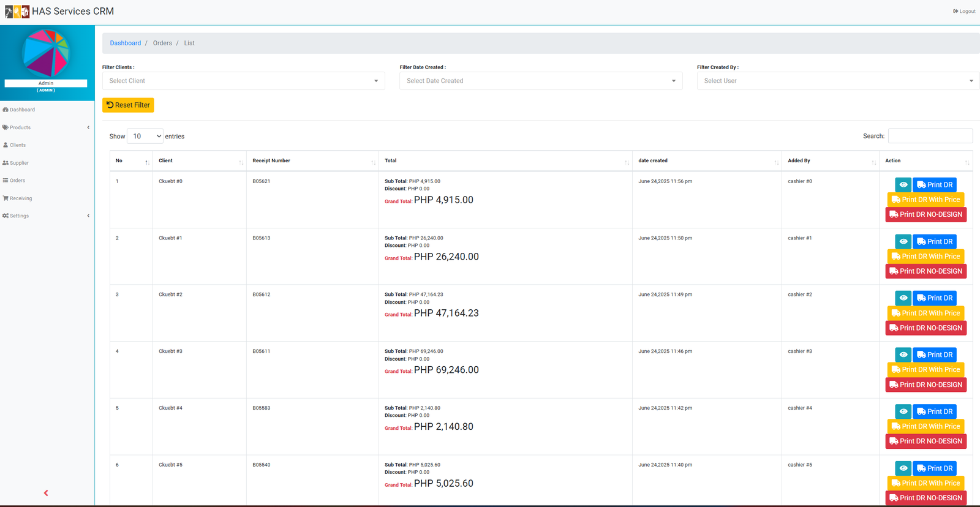This screenshot has height=507, width=980.
Task: Open the Select Client filter dropdown
Action: click(x=243, y=81)
